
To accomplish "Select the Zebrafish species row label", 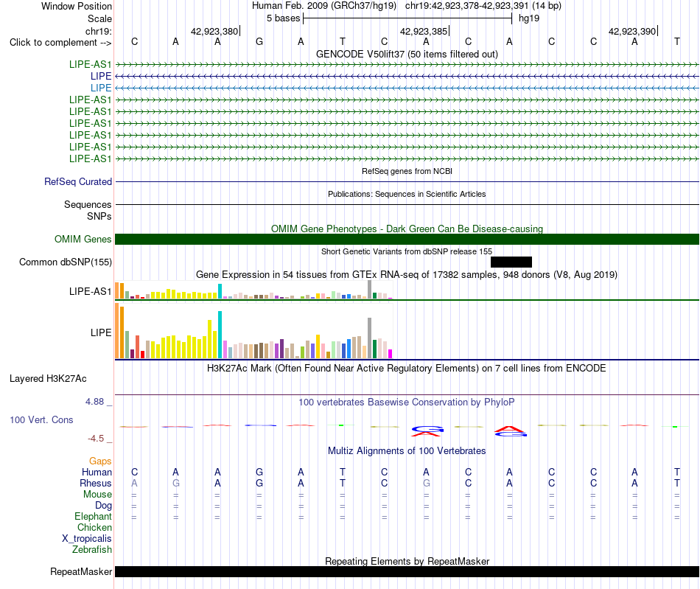I will coord(92,550).
